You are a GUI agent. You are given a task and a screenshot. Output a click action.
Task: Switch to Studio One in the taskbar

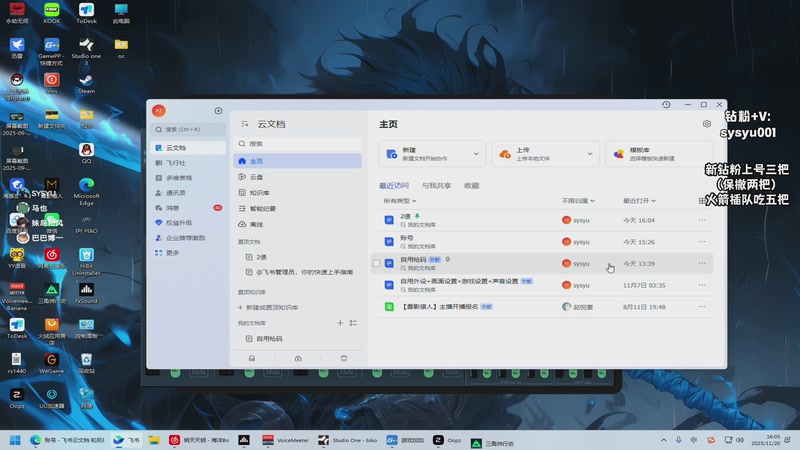(347, 440)
